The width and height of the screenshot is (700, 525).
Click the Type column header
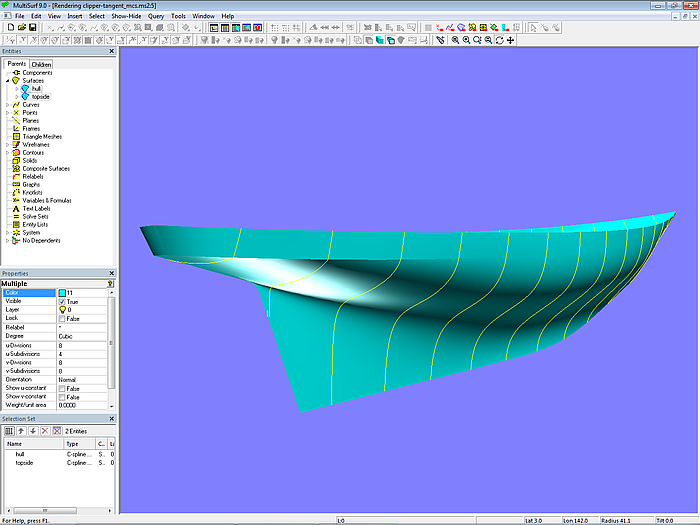tap(72, 443)
